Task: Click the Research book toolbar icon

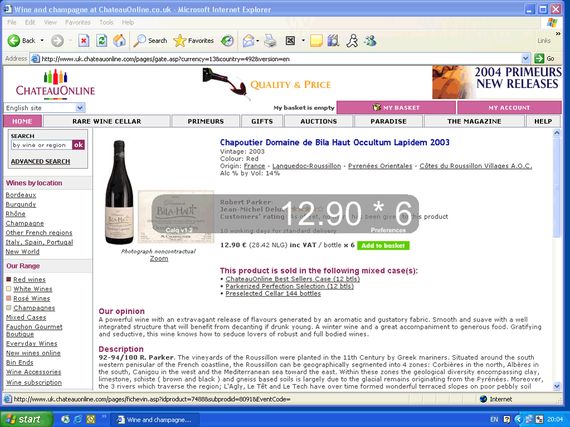Action: coord(333,41)
